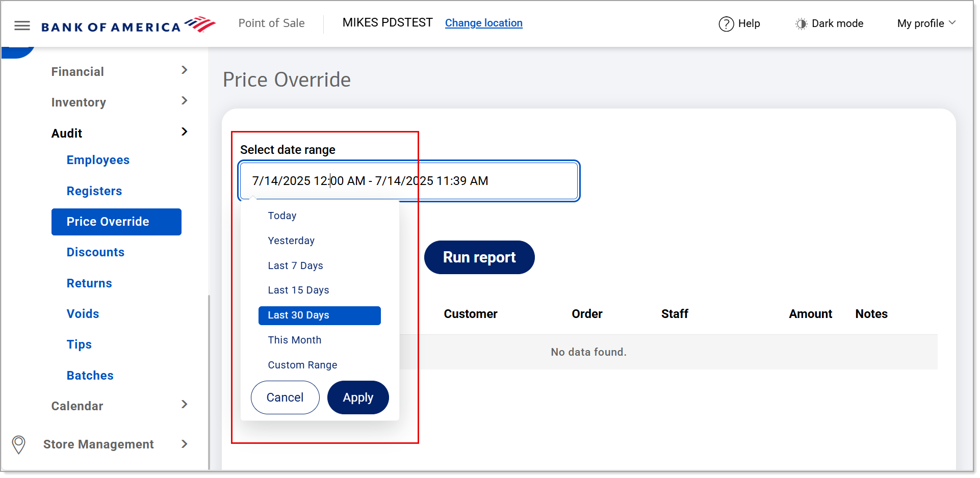980x478 pixels.
Task: Click the Customer column header
Action: (470, 314)
